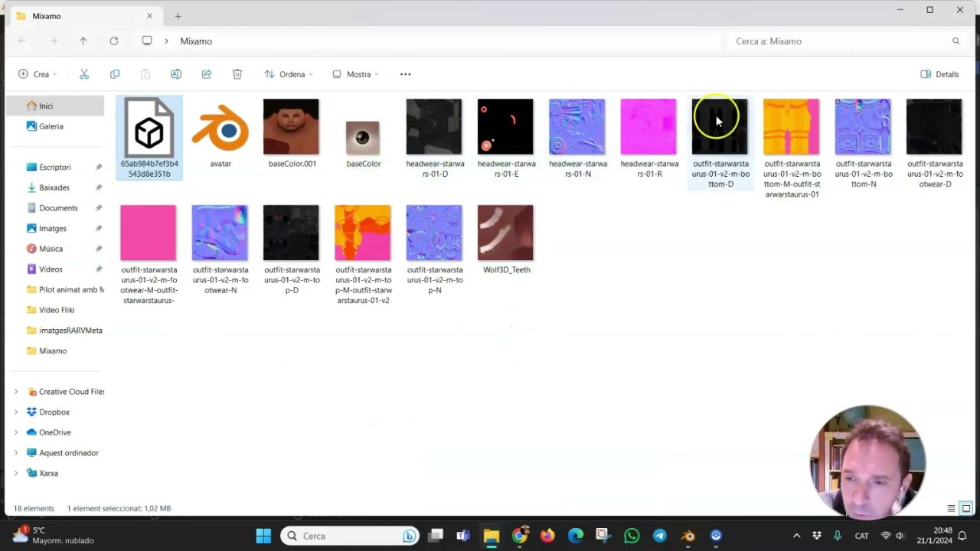Open the three-dots more options menu

tap(405, 74)
